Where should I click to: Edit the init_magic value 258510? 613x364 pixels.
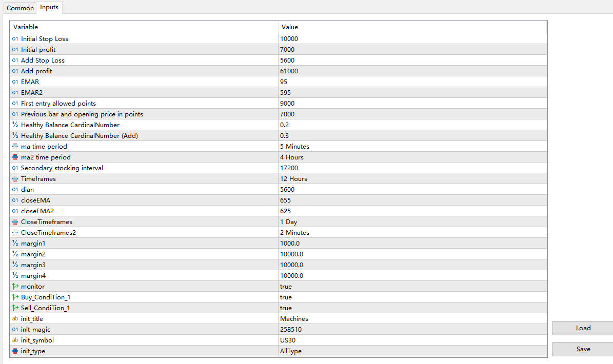[x=290, y=330]
